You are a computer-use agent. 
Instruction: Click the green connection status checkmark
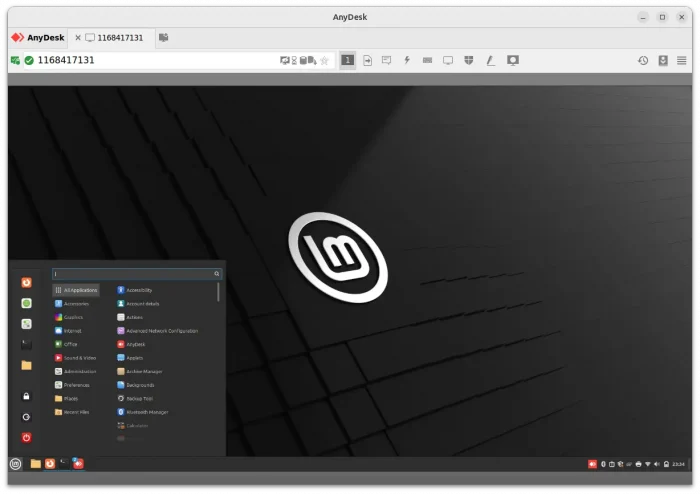point(29,60)
